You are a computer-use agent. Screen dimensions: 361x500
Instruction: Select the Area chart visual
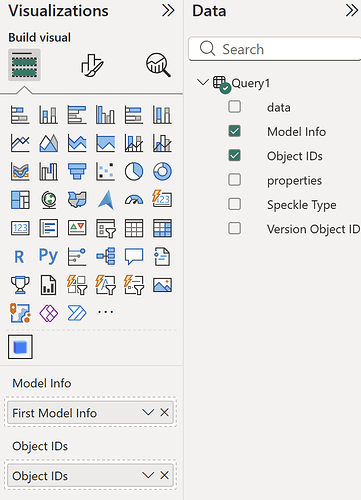coord(48,143)
